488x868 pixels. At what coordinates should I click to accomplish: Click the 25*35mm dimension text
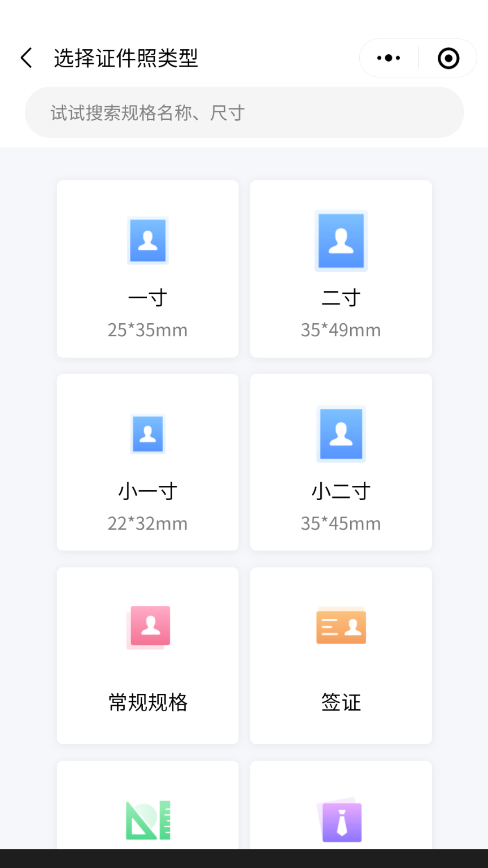click(x=148, y=330)
